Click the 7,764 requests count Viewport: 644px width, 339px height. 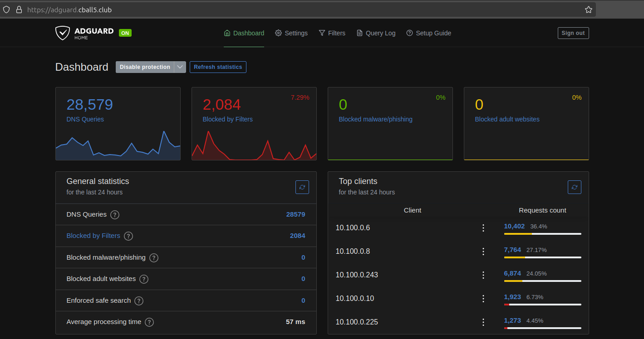point(512,250)
